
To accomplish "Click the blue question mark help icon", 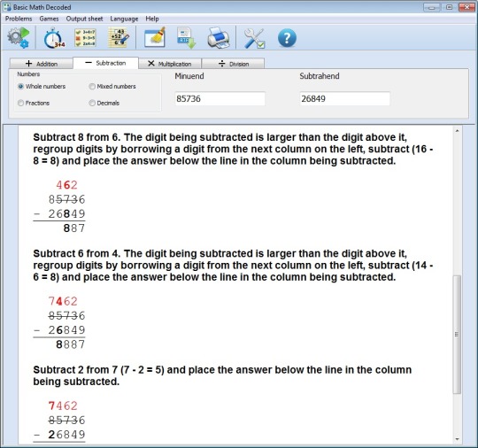I will 287,38.
